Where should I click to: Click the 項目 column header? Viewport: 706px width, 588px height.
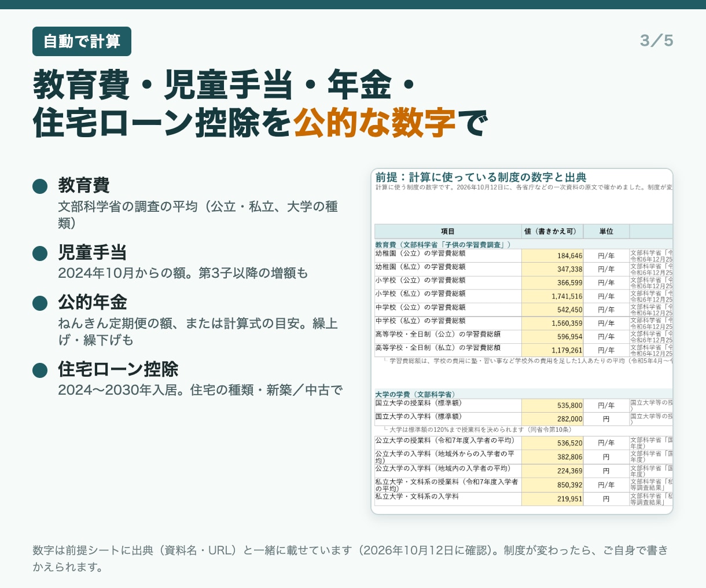click(448, 231)
